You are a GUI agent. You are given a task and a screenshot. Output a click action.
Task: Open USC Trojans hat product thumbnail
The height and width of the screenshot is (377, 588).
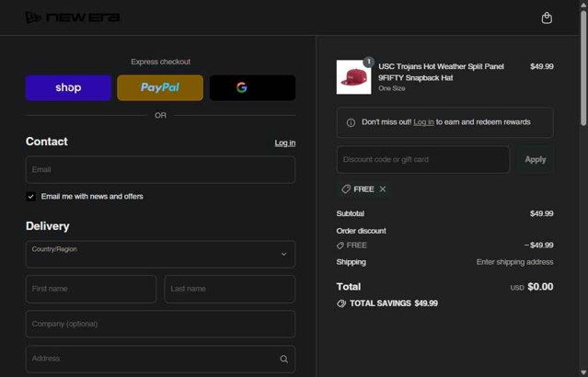(x=353, y=77)
